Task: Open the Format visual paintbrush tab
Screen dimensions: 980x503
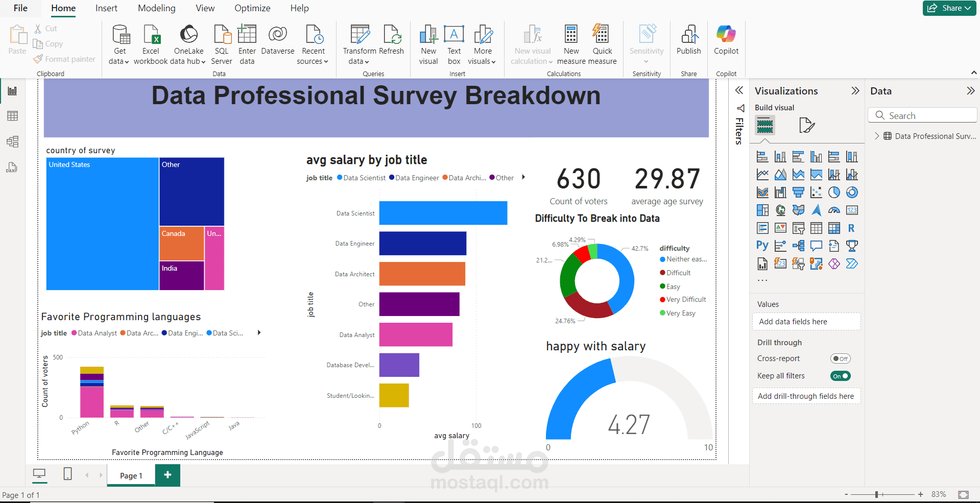Action: point(806,125)
